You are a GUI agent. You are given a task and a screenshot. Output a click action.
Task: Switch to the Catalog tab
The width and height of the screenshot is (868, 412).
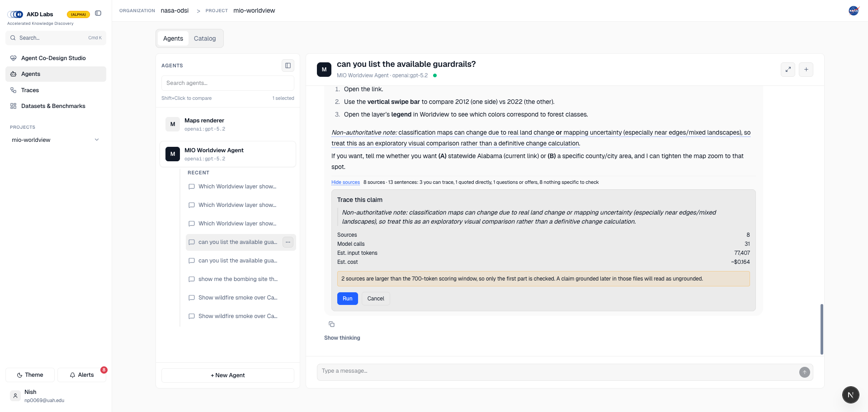(x=205, y=38)
